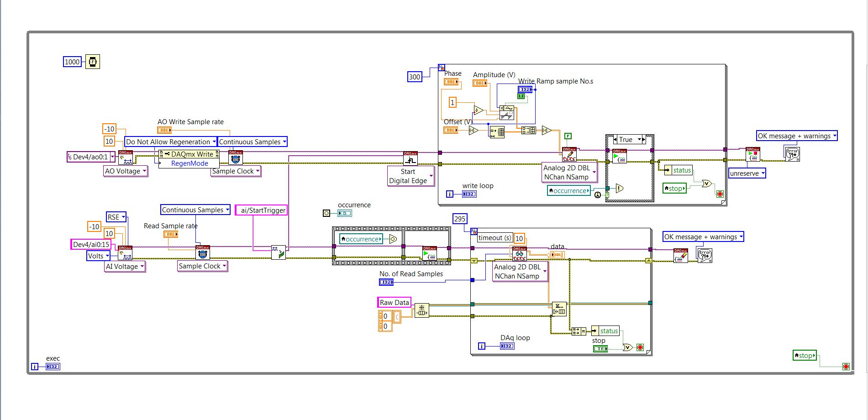Viewport: 868px width, 420px height.
Task: Click the Or gate in DAq loop
Action: point(628,347)
